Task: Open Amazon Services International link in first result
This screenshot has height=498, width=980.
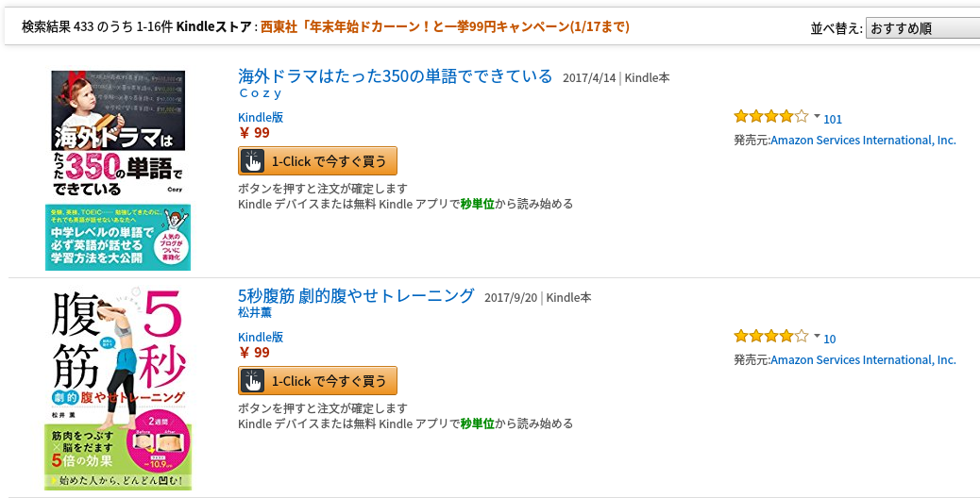Action: [863, 140]
